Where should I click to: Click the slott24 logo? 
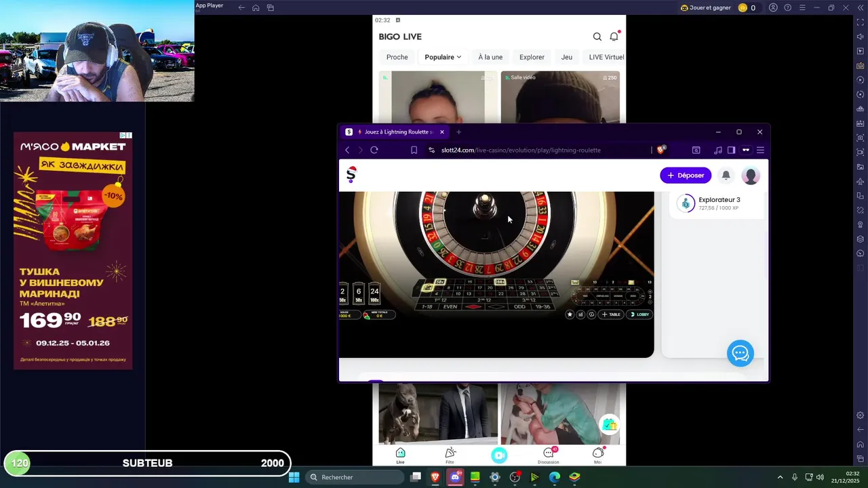[x=351, y=175]
